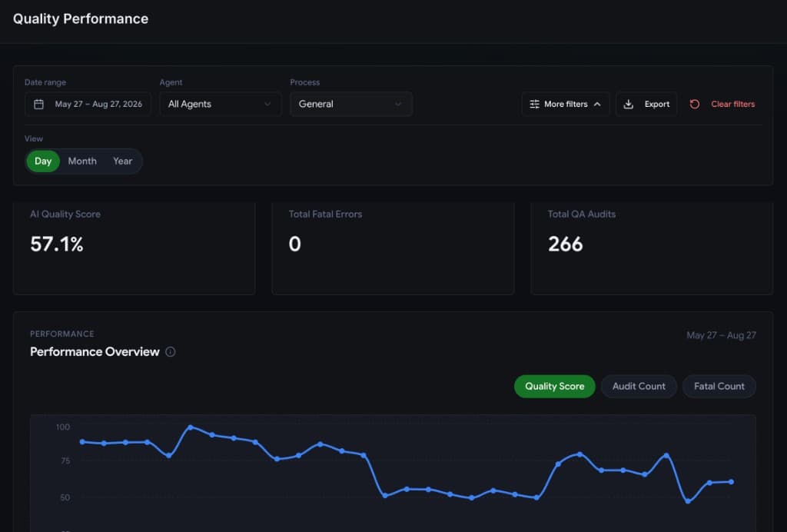Open the All Agents dropdown
Image resolution: width=787 pixels, height=532 pixels.
[221, 104]
